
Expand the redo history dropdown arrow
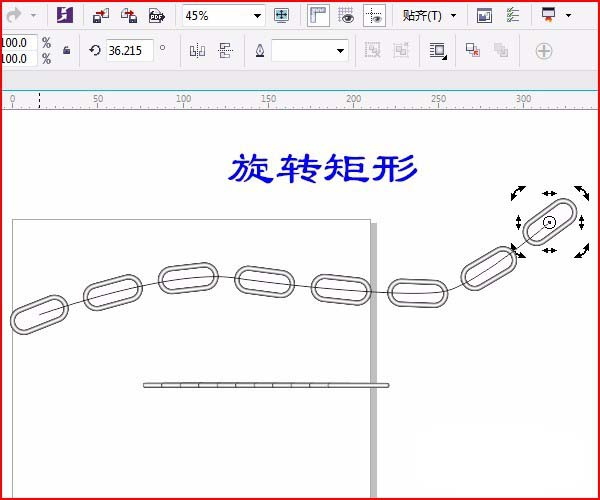[x=34, y=16]
